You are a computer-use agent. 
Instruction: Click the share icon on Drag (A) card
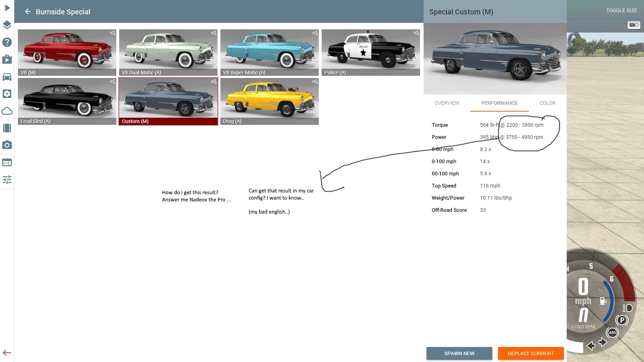pos(315,82)
